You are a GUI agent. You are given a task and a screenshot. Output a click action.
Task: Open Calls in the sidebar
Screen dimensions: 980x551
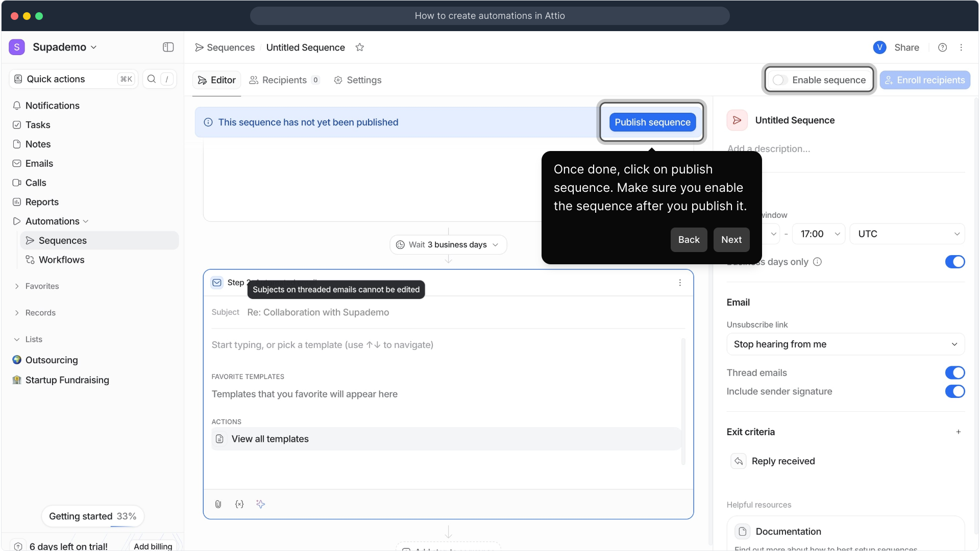tap(36, 183)
